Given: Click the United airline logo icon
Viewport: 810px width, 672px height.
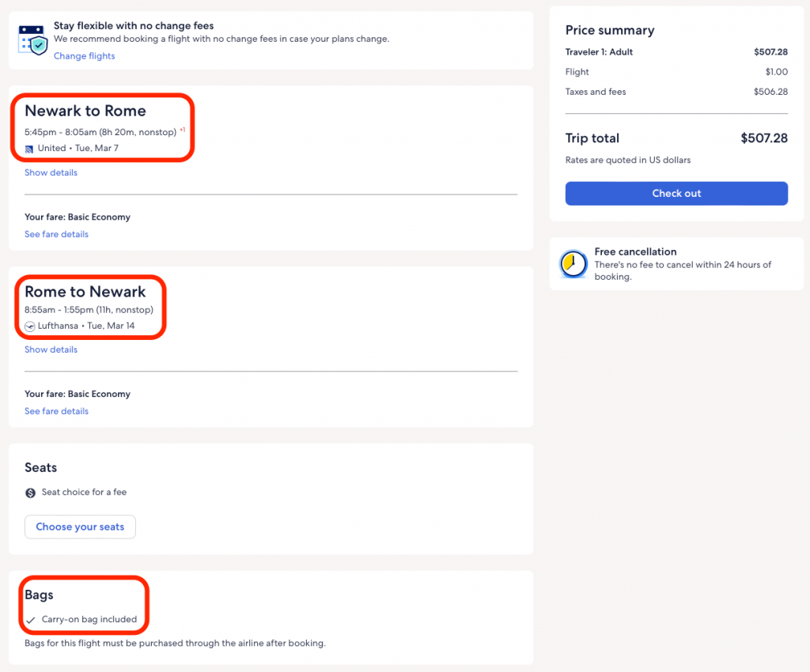Looking at the screenshot, I should (x=29, y=149).
